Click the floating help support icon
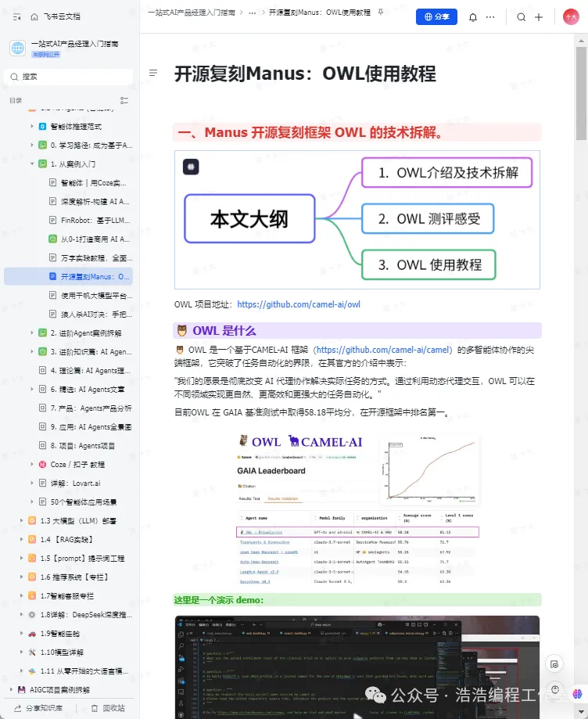 coord(554,690)
